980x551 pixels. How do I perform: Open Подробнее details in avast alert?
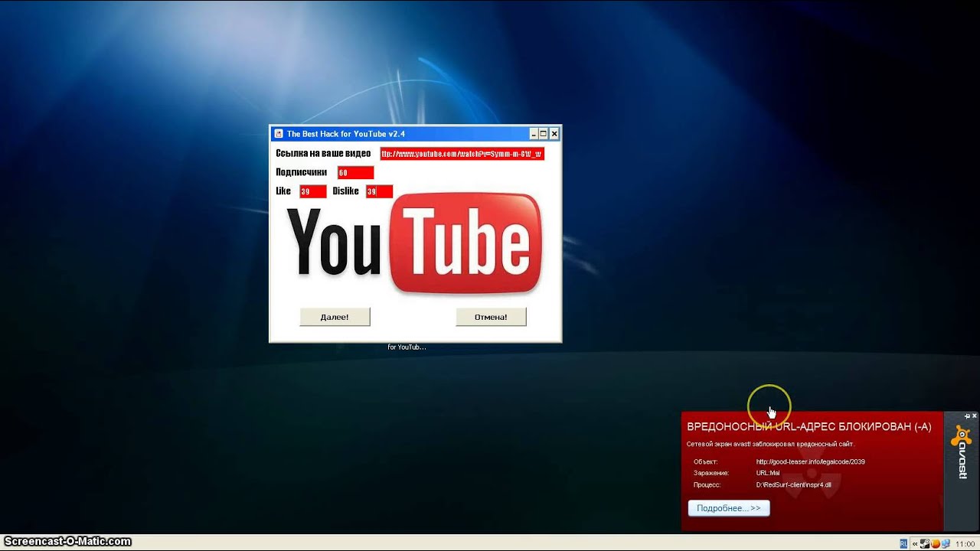point(729,508)
